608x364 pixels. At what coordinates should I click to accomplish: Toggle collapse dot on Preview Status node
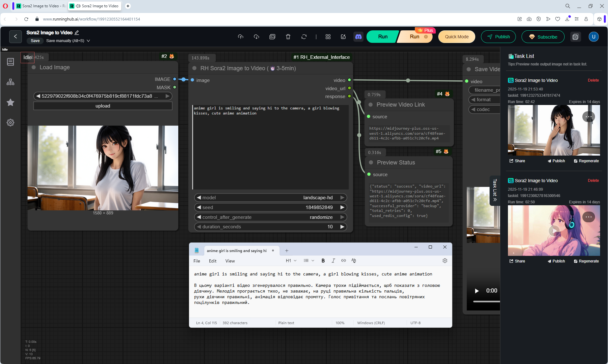tap(371, 163)
